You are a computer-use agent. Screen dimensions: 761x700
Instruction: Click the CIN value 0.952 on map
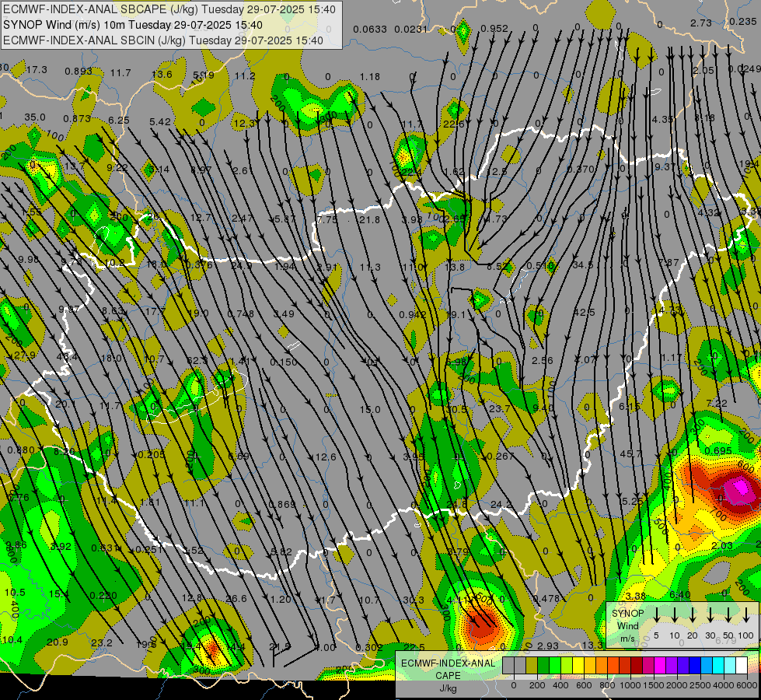click(494, 28)
